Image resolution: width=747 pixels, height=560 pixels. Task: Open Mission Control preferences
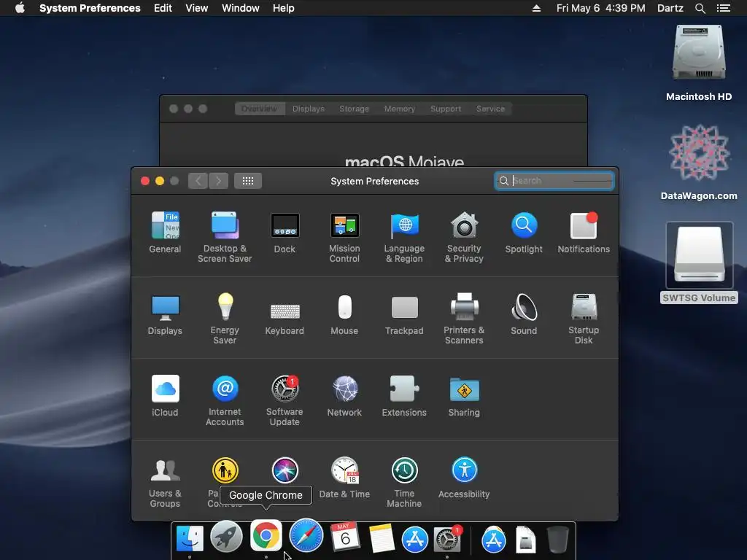[344, 237]
